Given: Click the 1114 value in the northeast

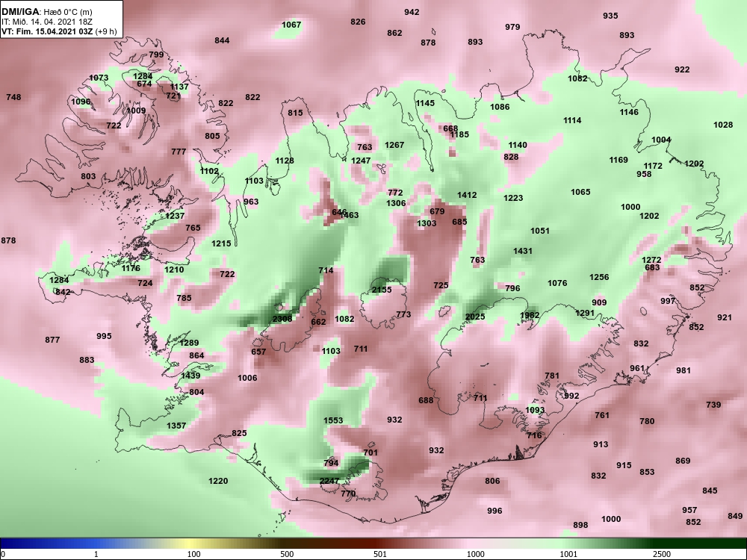Looking at the screenshot, I should [x=572, y=120].
